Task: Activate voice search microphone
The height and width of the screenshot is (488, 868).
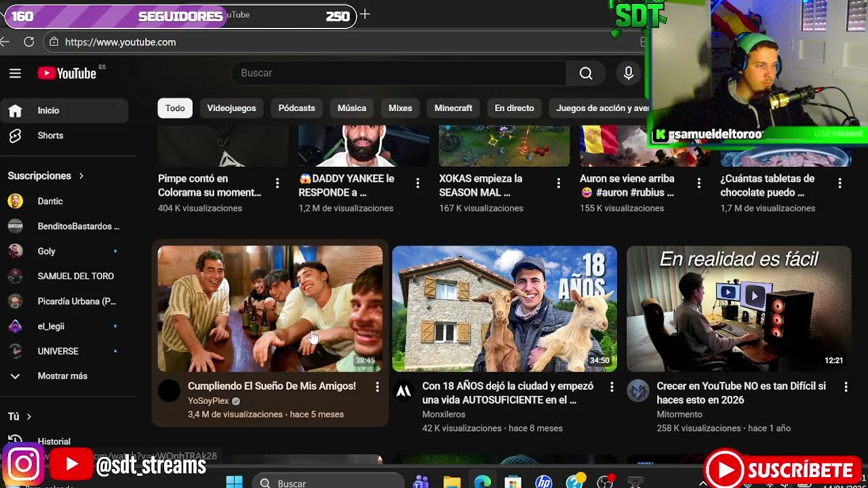Action: coord(629,73)
